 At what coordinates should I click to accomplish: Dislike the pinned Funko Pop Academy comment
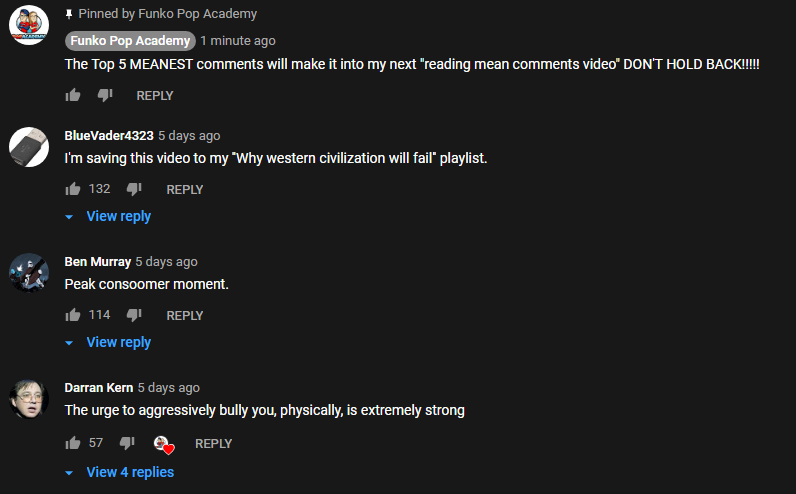(x=105, y=95)
